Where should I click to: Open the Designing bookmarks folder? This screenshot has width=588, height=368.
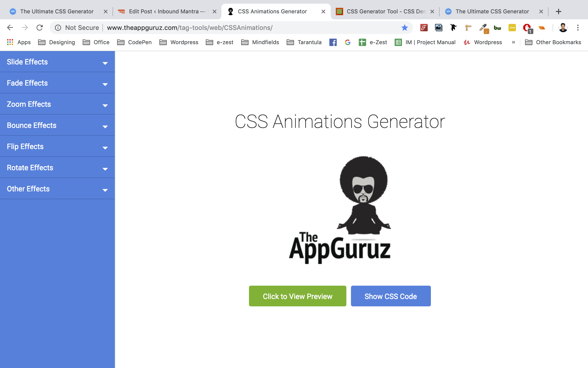[x=56, y=42]
